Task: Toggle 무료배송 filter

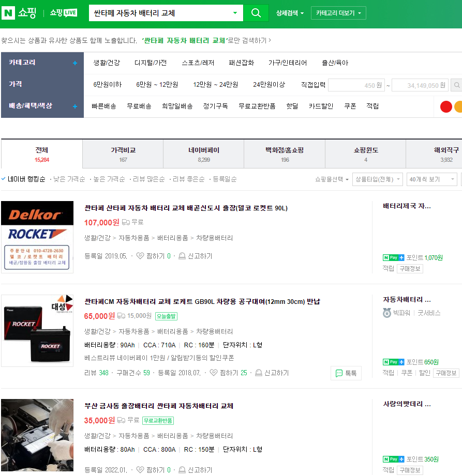Action: pyautogui.click(x=139, y=106)
